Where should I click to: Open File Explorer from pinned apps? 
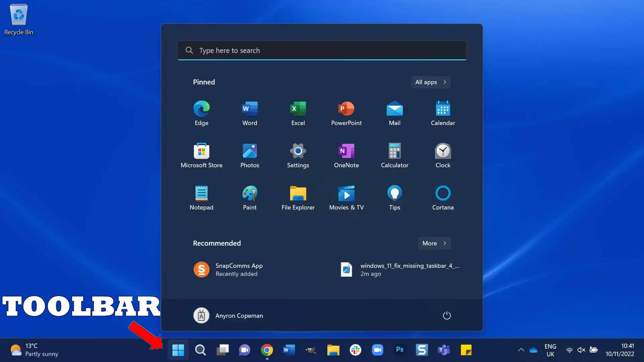tap(298, 198)
